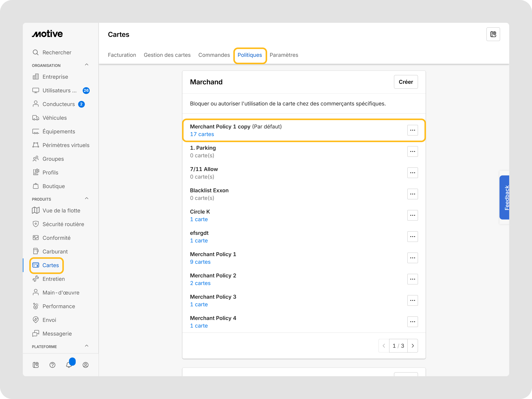532x399 pixels.
Task: Open the 1 carte link under efsrgdt
Action: [x=199, y=241]
